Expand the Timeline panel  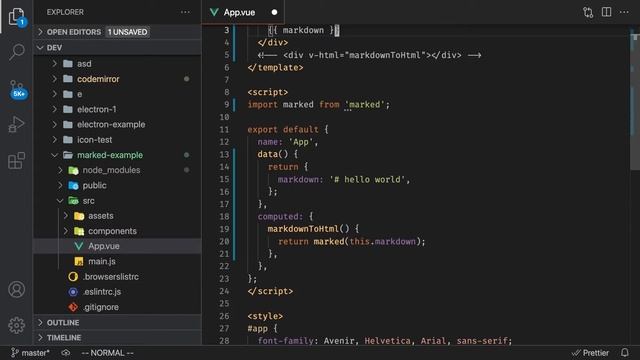[x=118, y=338]
